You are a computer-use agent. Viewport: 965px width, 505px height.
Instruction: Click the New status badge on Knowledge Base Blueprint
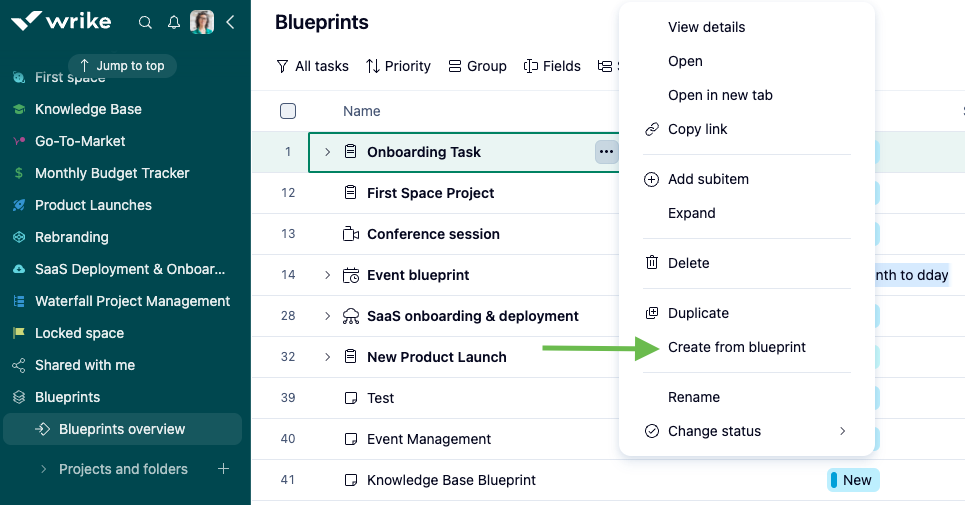tap(853, 480)
